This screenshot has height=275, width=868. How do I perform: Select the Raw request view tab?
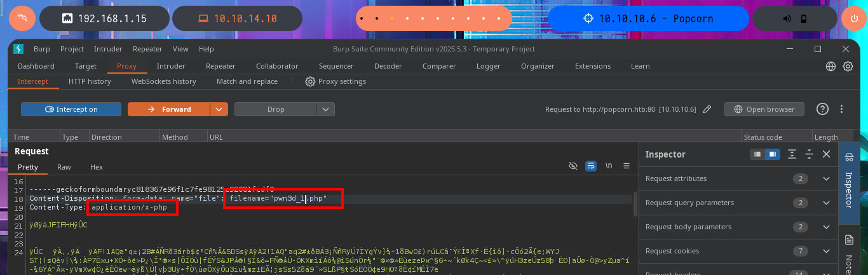(x=64, y=167)
